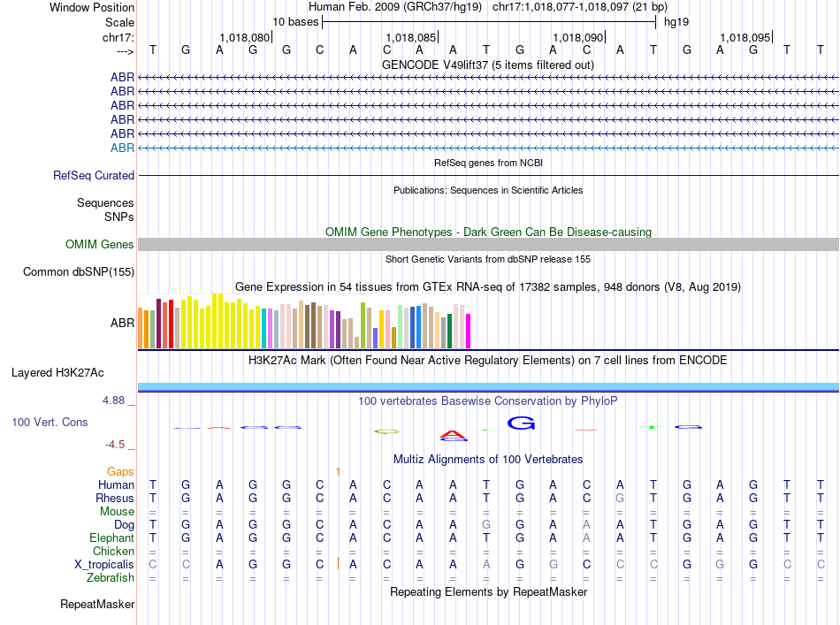Open RefSeq genes from NCBI track title
This screenshot has width=840, height=625.
488,163
